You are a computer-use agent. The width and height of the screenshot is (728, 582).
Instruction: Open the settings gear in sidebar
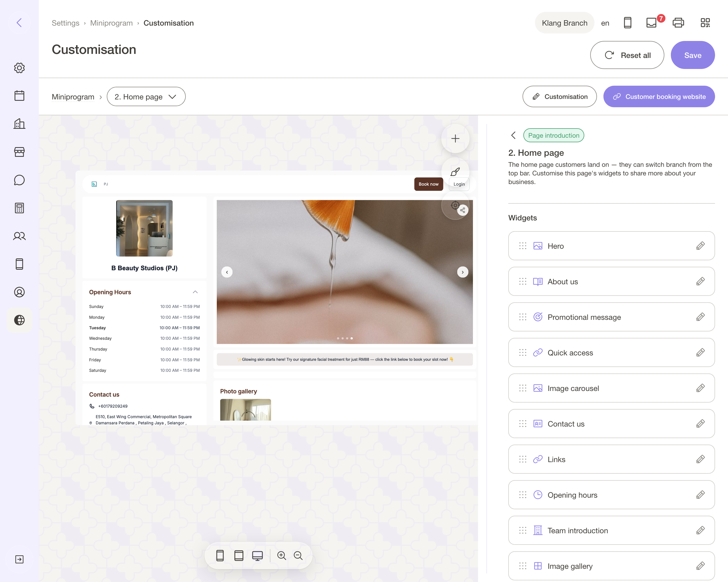[x=19, y=68]
